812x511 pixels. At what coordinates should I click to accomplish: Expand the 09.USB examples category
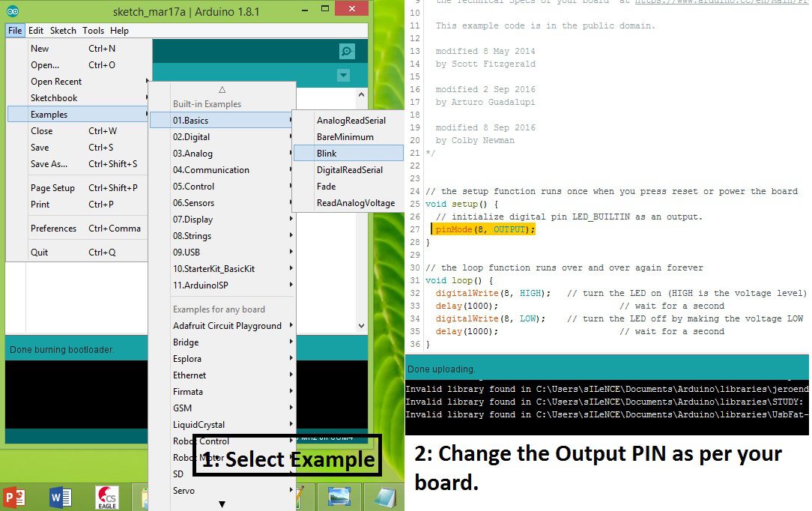(x=222, y=253)
